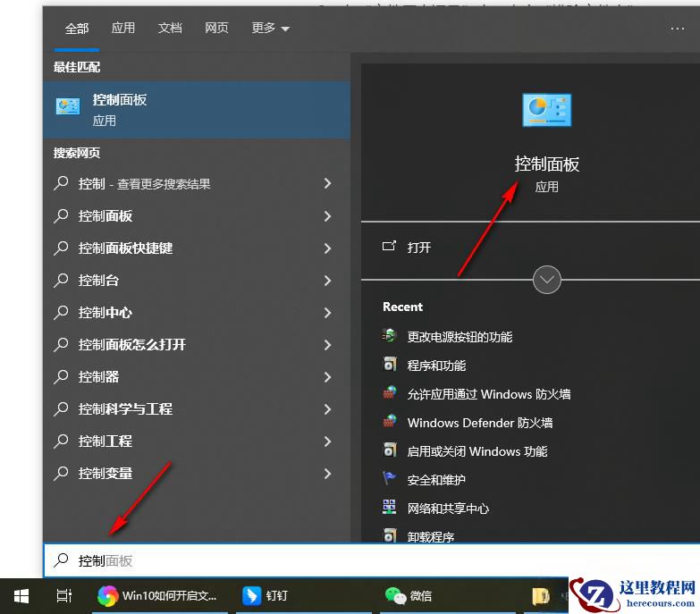700x614 pixels.
Task: Expand arrow next to 控制科学与工程
Action: click(327, 408)
